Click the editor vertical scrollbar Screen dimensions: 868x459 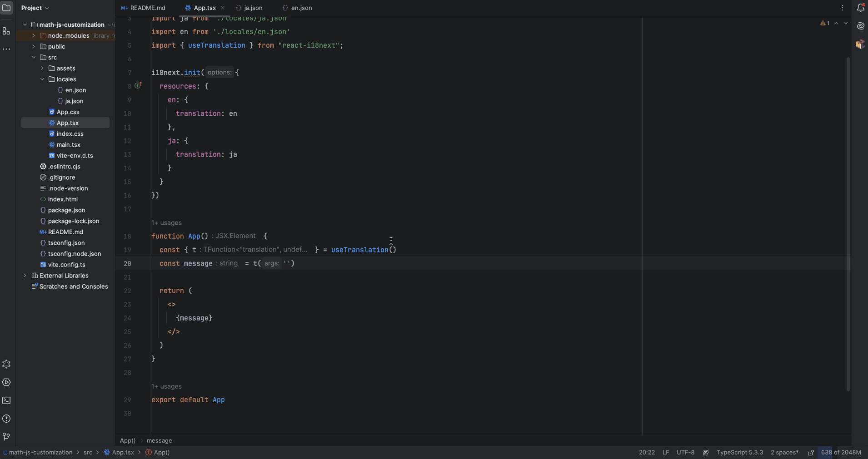[x=848, y=224]
